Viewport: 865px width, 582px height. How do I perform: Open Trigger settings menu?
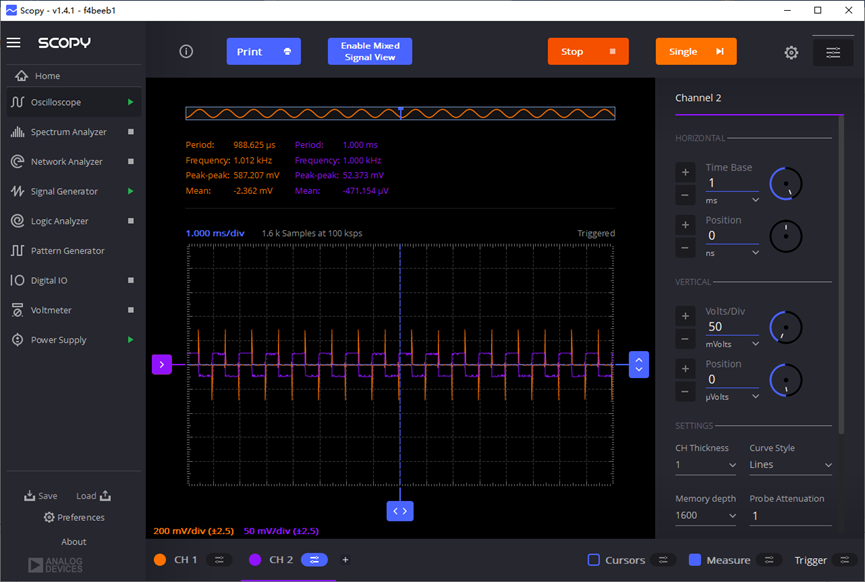(845, 560)
